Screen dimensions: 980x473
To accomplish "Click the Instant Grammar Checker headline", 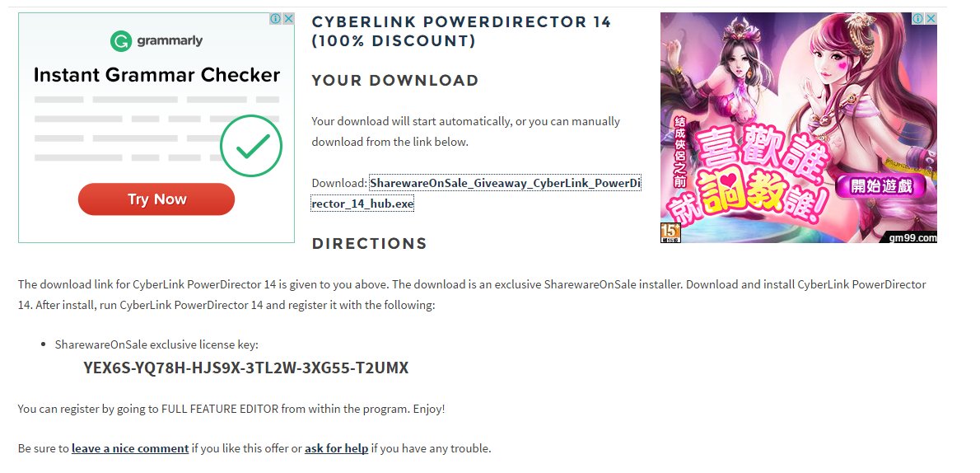I will click(156, 76).
